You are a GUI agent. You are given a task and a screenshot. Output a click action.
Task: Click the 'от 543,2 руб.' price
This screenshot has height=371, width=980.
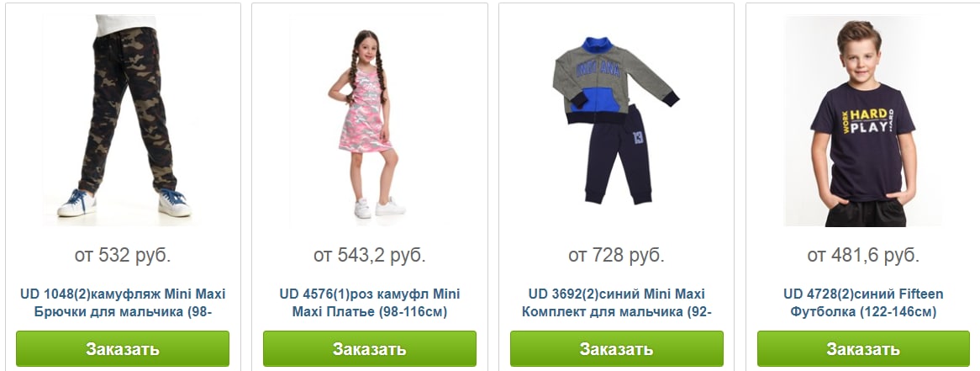[x=369, y=255]
